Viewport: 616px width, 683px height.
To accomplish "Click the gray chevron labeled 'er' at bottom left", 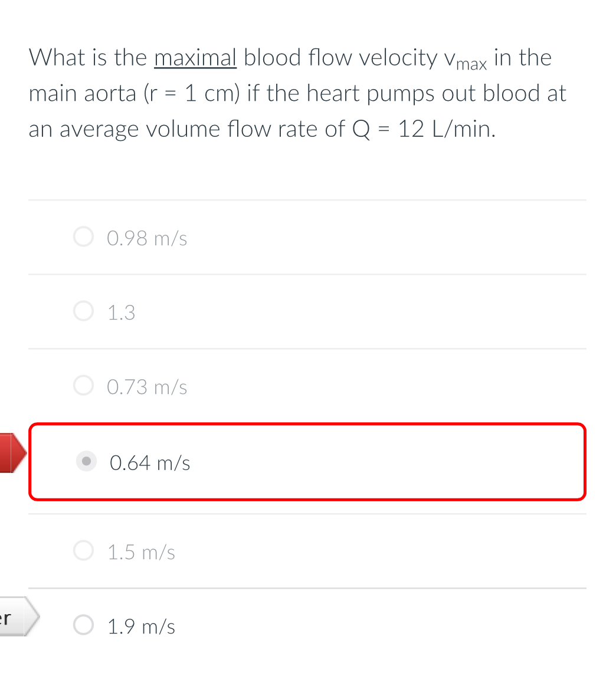I will [x=15, y=618].
